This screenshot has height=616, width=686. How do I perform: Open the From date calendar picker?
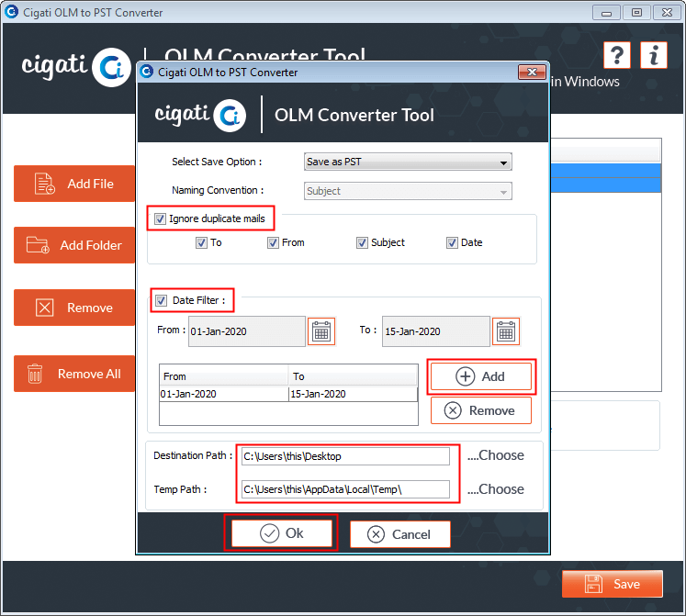[321, 331]
